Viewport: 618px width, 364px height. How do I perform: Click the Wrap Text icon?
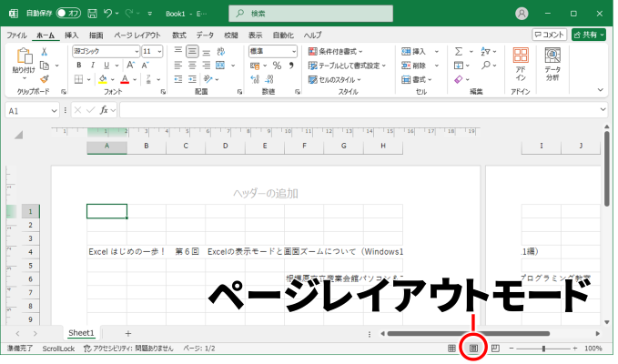[x=220, y=51]
